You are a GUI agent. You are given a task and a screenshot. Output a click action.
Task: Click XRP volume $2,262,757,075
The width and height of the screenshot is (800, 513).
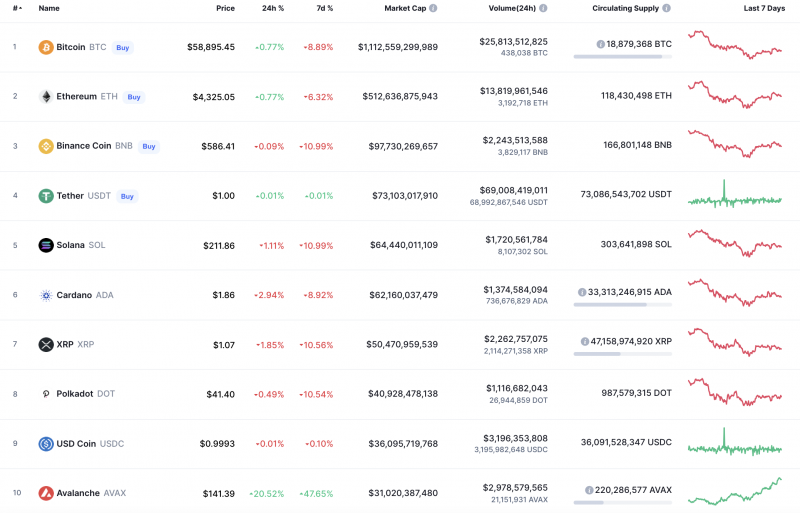click(516, 339)
